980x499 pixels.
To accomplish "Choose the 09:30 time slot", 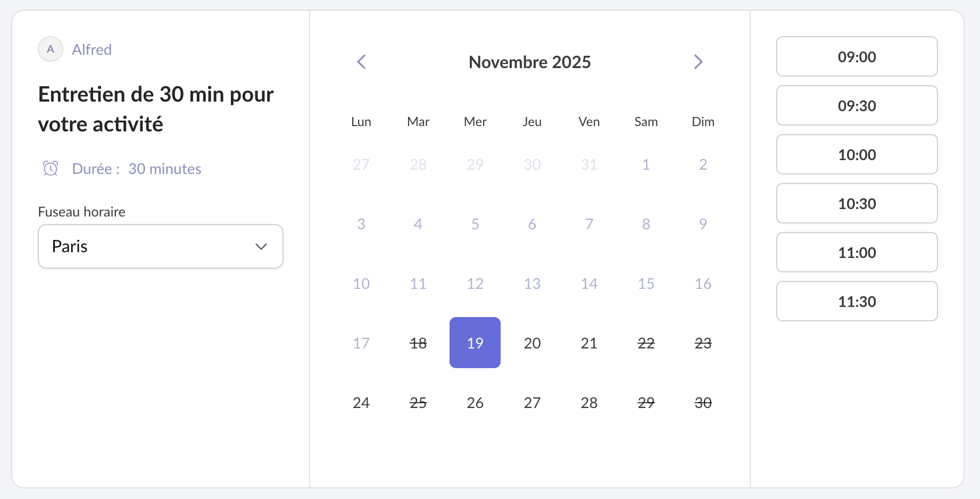I will pyautogui.click(x=857, y=106).
